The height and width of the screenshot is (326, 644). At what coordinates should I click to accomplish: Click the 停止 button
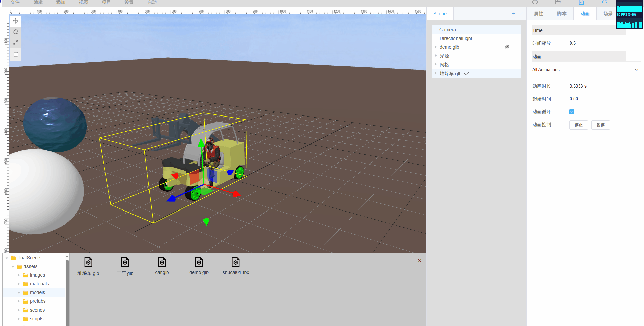(x=578, y=125)
